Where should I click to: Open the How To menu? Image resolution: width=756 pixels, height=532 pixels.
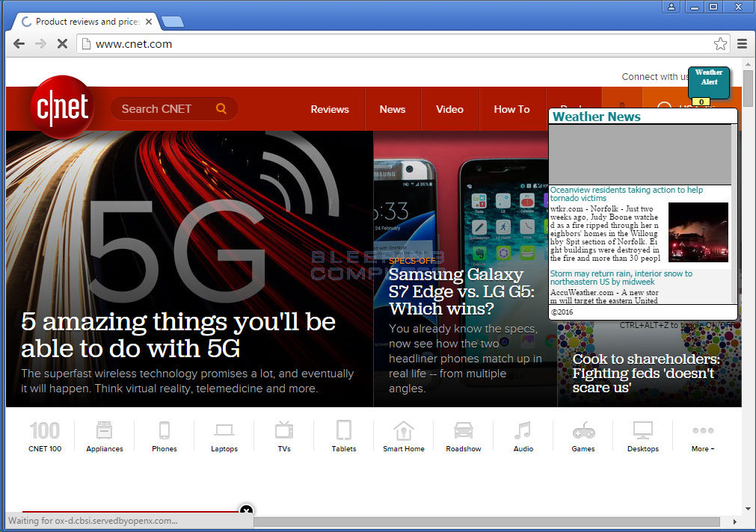coord(511,109)
